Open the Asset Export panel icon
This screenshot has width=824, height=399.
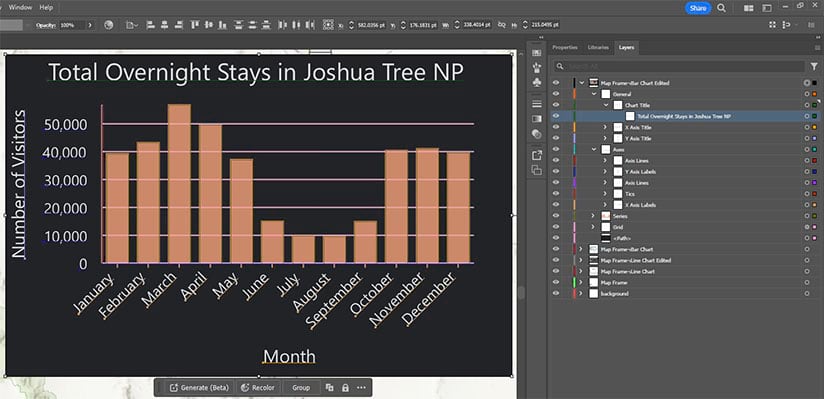point(537,155)
